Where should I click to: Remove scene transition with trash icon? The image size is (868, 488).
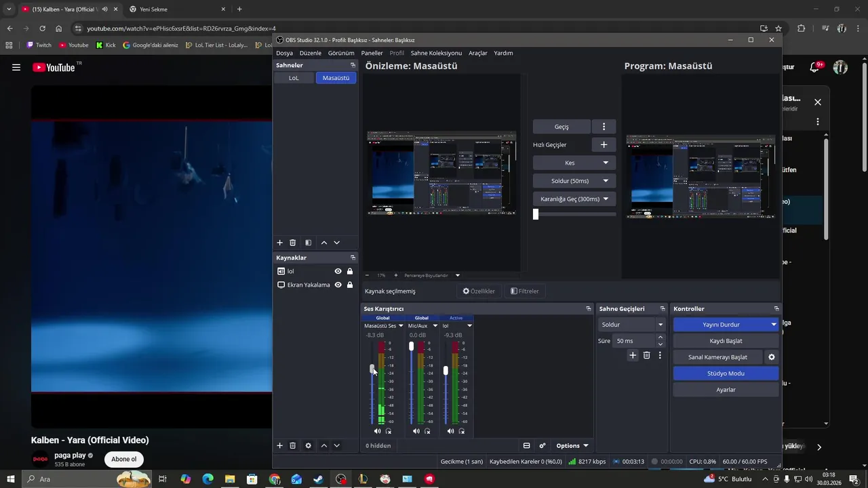point(647,355)
